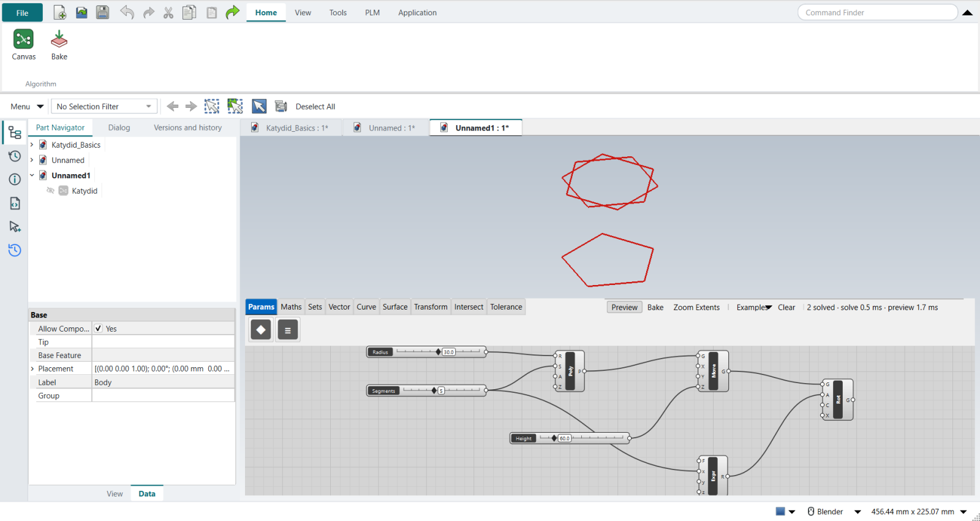Click the Save icon in the top toolbar

point(103,12)
